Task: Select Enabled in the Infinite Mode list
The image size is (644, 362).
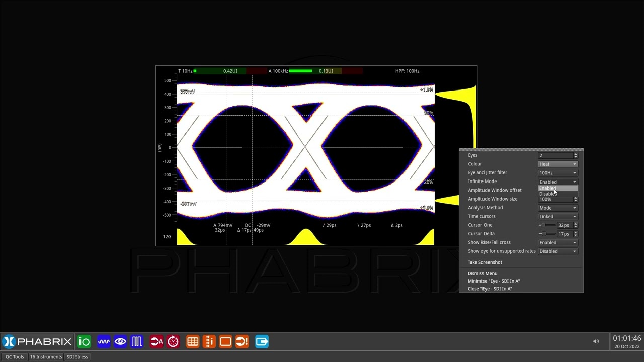Action: click(557, 188)
